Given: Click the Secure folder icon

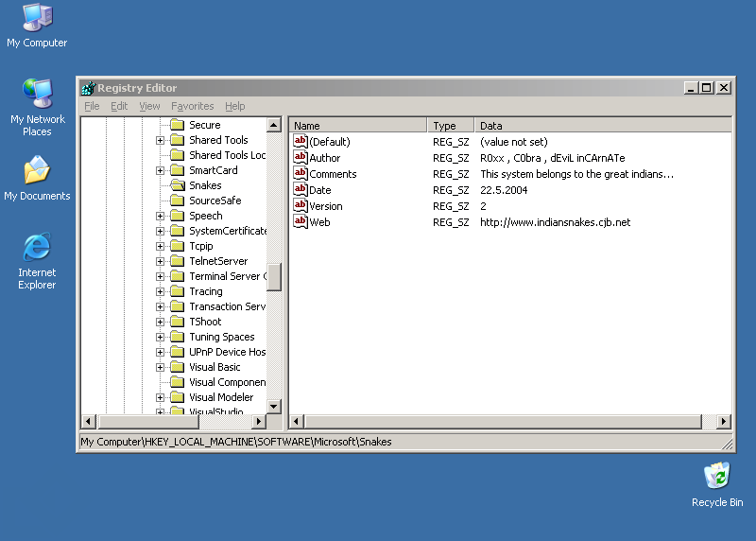Looking at the screenshot, I should [x=178, y=125].
